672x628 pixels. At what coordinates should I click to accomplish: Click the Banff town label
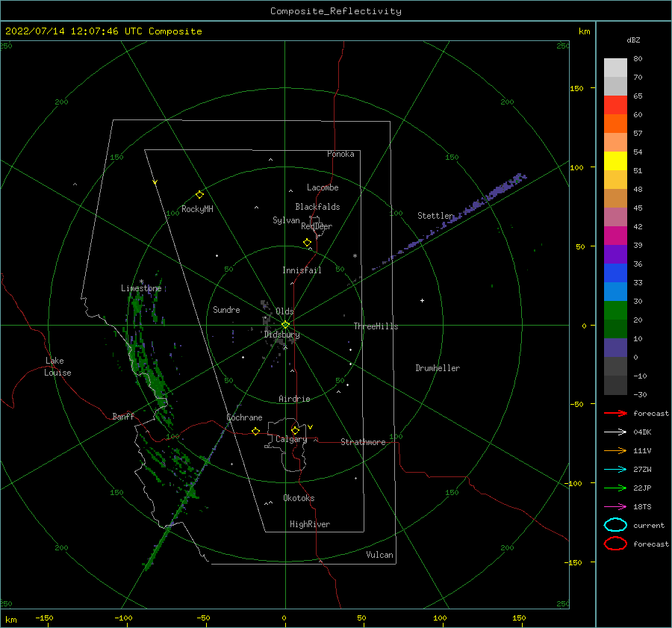123,416
